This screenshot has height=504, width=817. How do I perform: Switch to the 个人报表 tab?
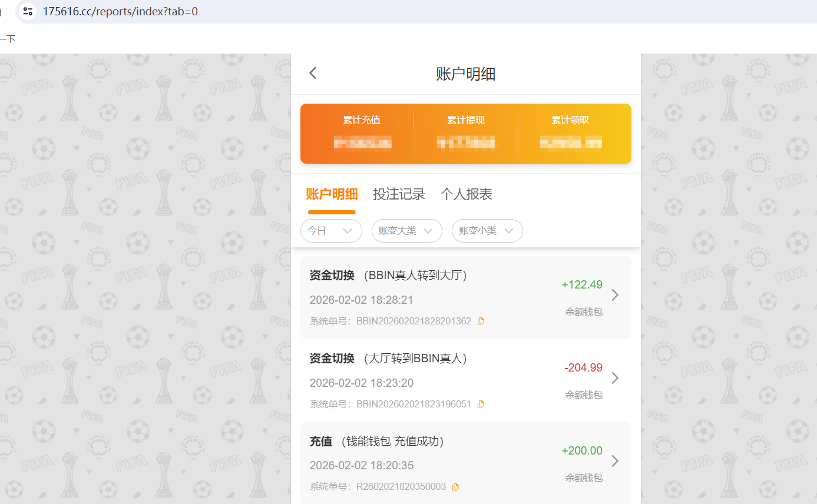466,194
